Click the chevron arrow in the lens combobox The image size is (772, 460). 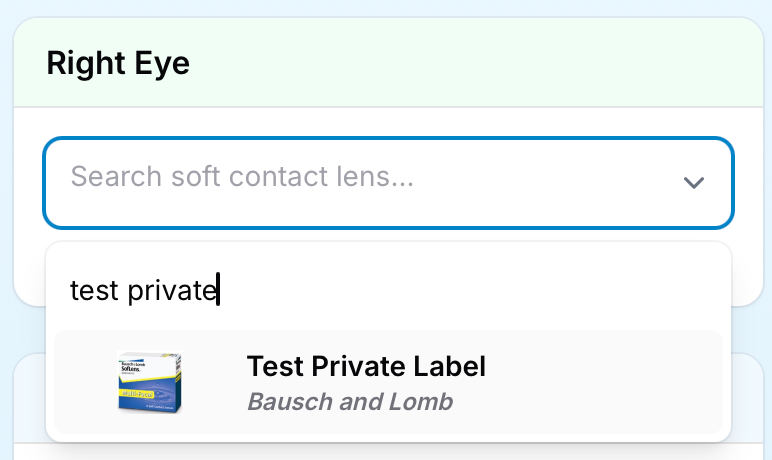pos(693,182)
